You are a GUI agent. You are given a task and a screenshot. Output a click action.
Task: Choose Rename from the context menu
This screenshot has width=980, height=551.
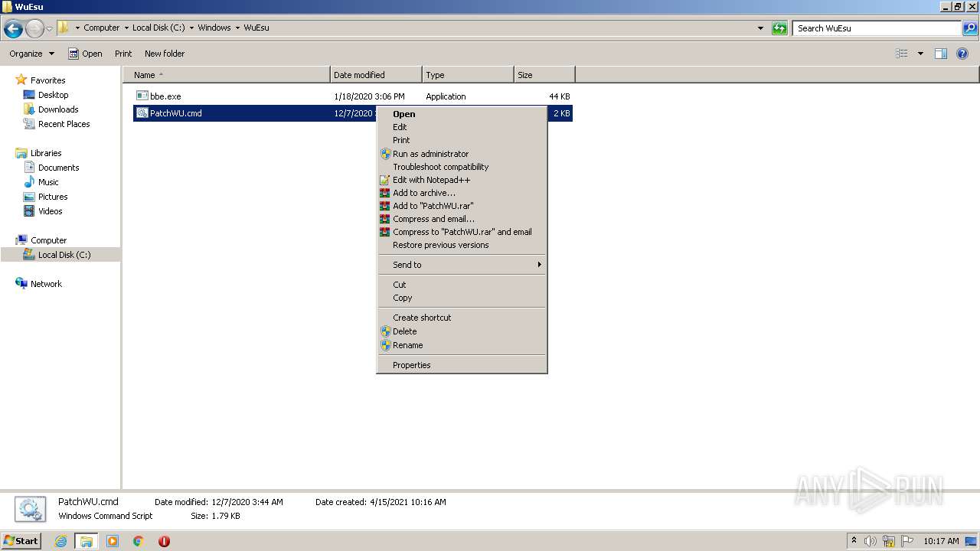[462, 345]
